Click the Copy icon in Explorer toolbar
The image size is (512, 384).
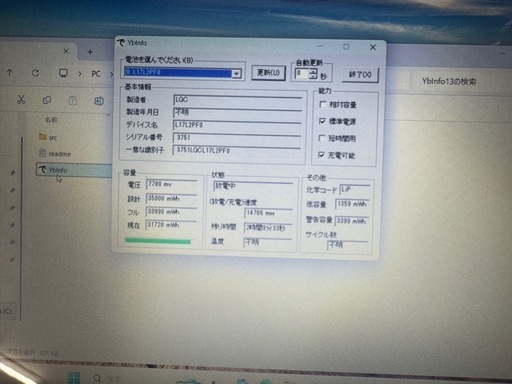click(x=47, y=100)
